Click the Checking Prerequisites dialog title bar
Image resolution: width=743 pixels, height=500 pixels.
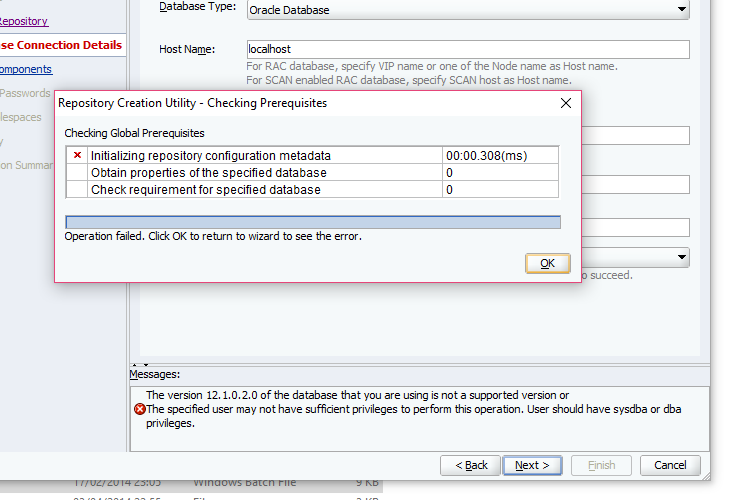(300, 102)
